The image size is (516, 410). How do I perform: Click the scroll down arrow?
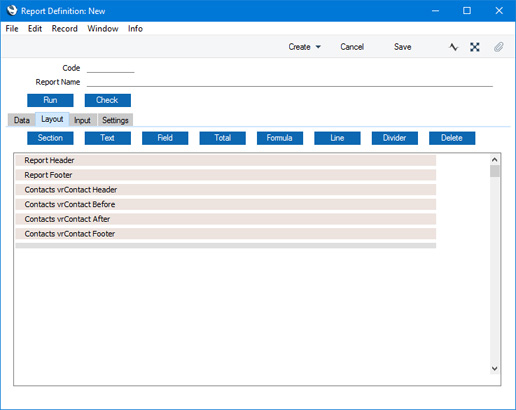click(x=495, y=368)
